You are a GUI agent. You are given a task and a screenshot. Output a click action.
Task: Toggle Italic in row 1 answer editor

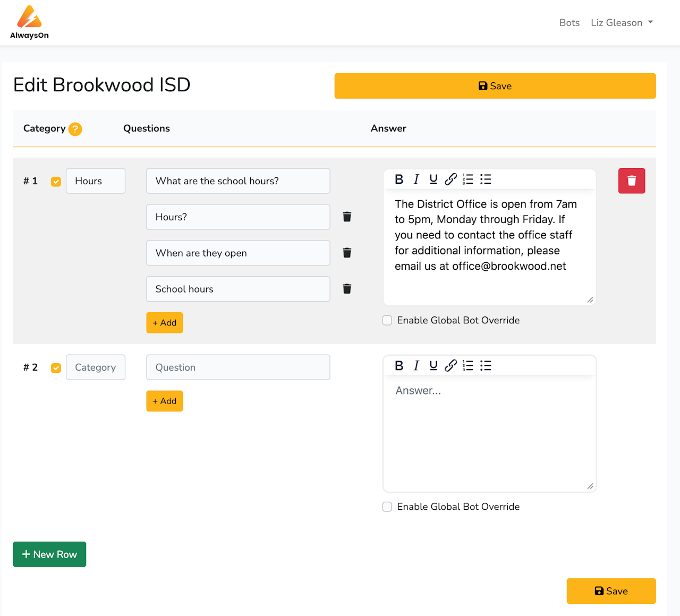point(416,179)
